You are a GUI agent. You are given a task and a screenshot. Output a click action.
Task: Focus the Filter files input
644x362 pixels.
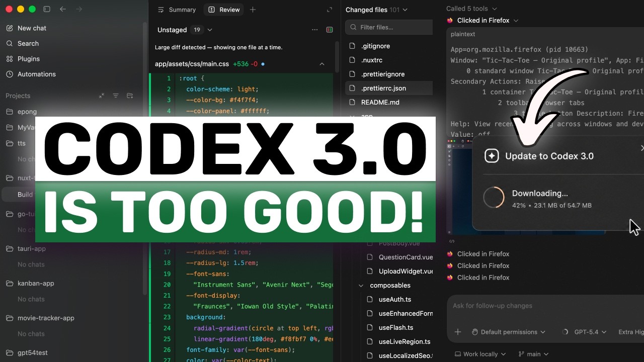(389, 27)
